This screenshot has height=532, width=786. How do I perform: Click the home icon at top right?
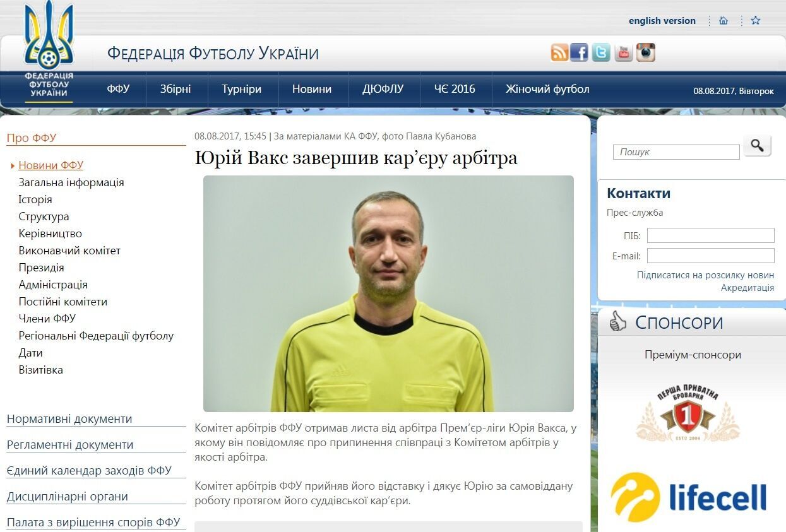pyautogui.click(x=723, y=20)
